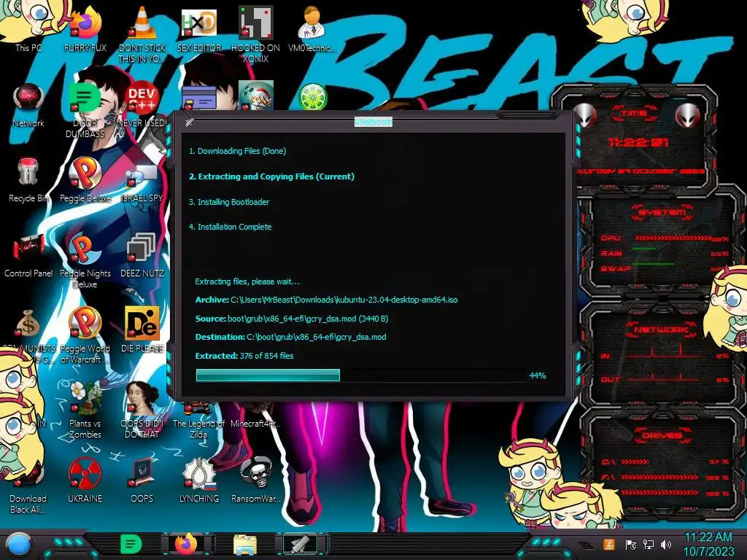Click Source line ending 'gcry_dsa.mod (3440 B)'
The height and width of the screenshot is (560, 747).
point(292,319)
